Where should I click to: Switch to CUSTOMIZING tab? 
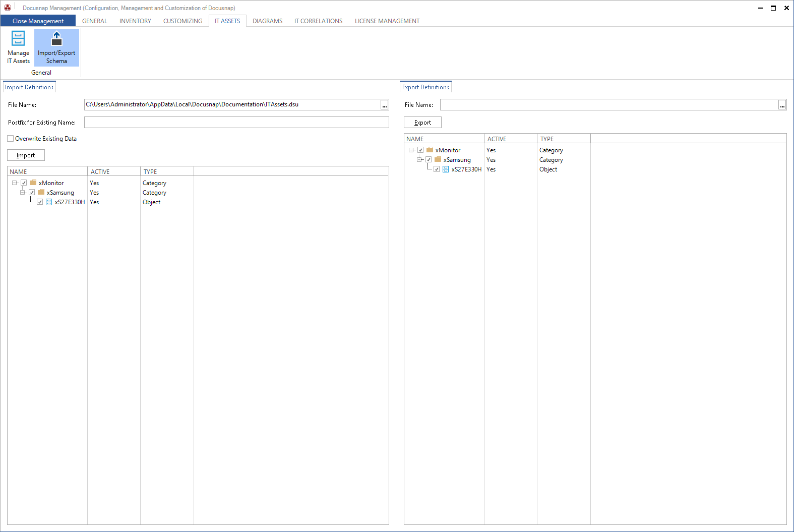click(182, 21)
